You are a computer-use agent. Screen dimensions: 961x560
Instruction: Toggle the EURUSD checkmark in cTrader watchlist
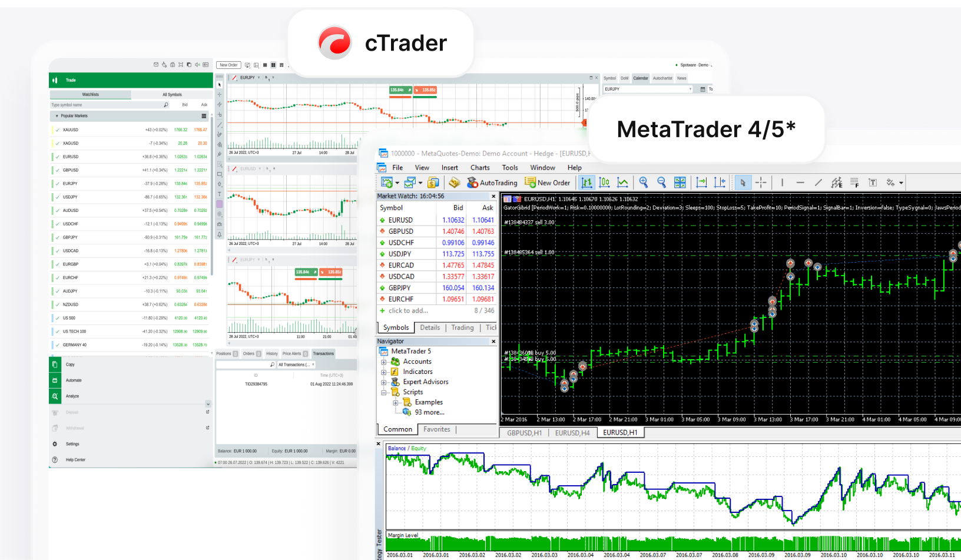click(57, 157)
